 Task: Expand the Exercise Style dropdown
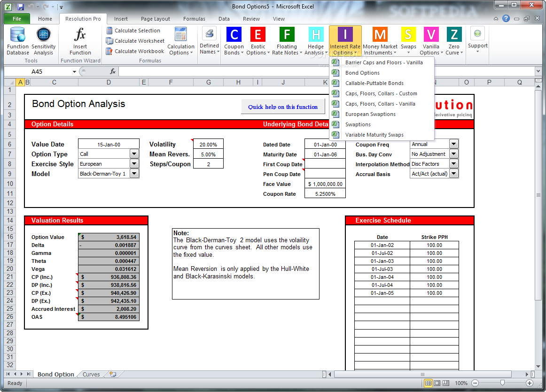tap(134, 163)
